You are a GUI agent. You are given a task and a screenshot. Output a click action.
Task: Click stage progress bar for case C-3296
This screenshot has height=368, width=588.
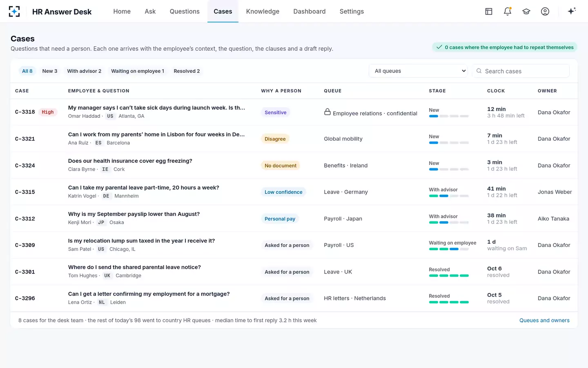tap(449, 302)
